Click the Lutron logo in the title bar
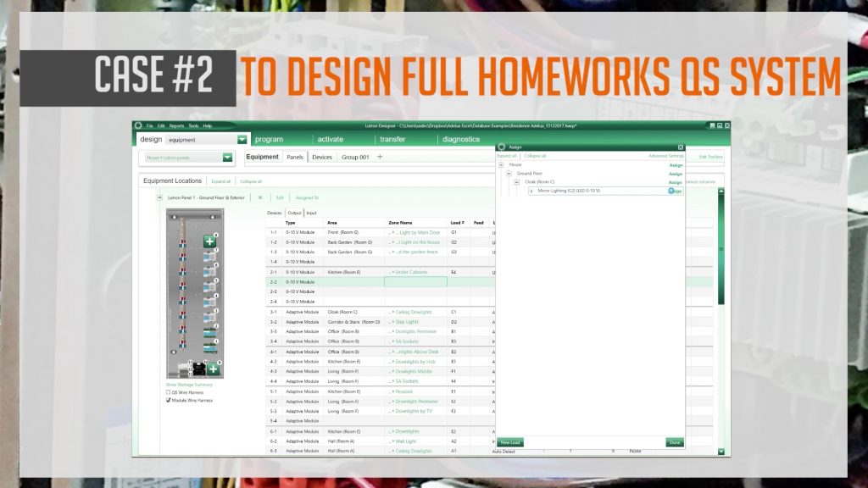The height and width of the screenshot is (488, 868). (x=138, y=125)
